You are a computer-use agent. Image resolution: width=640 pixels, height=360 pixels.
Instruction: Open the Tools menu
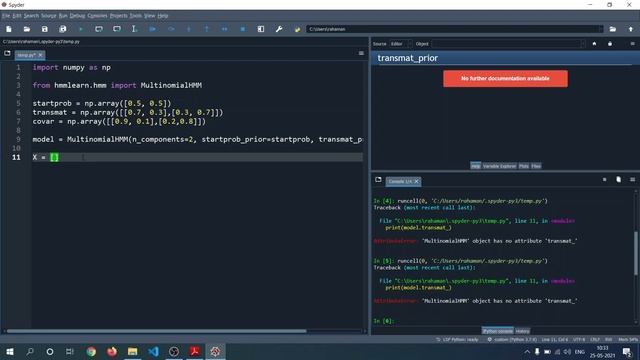tap(136, 16)
